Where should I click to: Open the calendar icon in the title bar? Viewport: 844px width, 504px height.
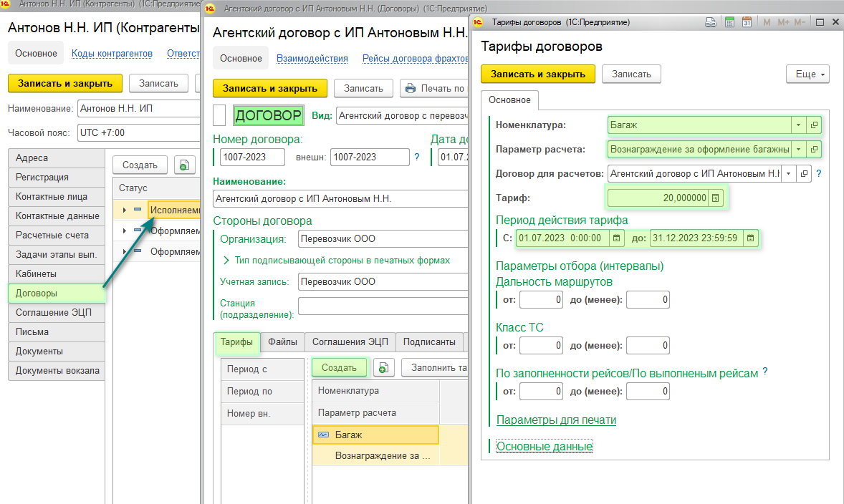[747, 23]
